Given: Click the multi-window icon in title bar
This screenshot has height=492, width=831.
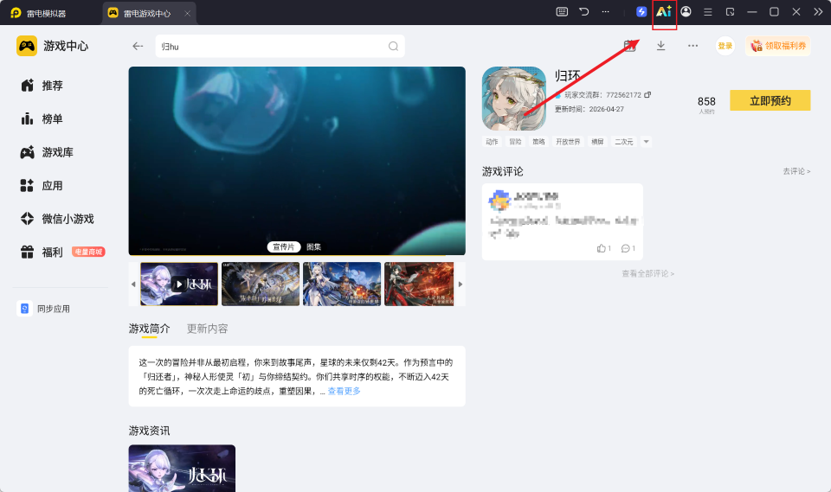Looking at the screenshot, I should (x=730, y=12).
